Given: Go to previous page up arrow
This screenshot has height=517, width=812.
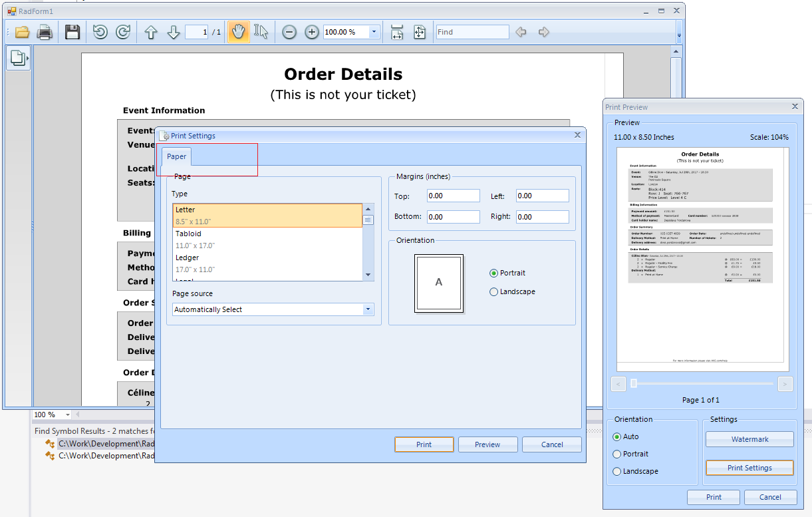Looking at the screenshot, I should pyautogui.click(x=151, y=32).
